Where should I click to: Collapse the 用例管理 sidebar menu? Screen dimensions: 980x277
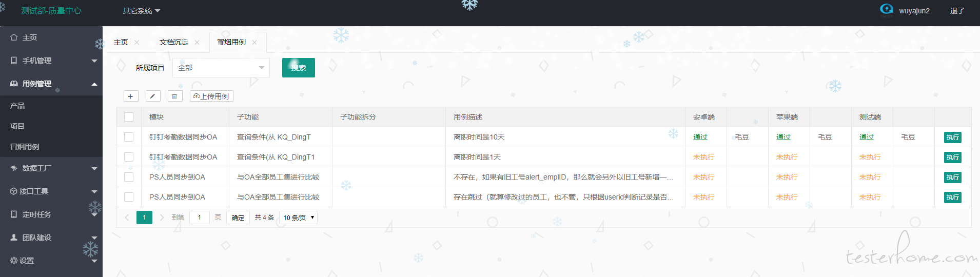[x=94, y=84]
